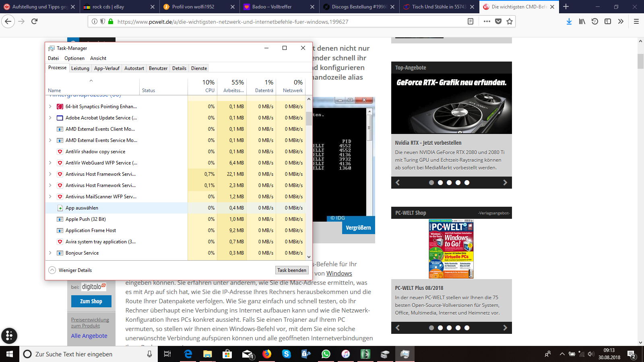
Task: Open Skype from taskbar
Action: [287, 354]
